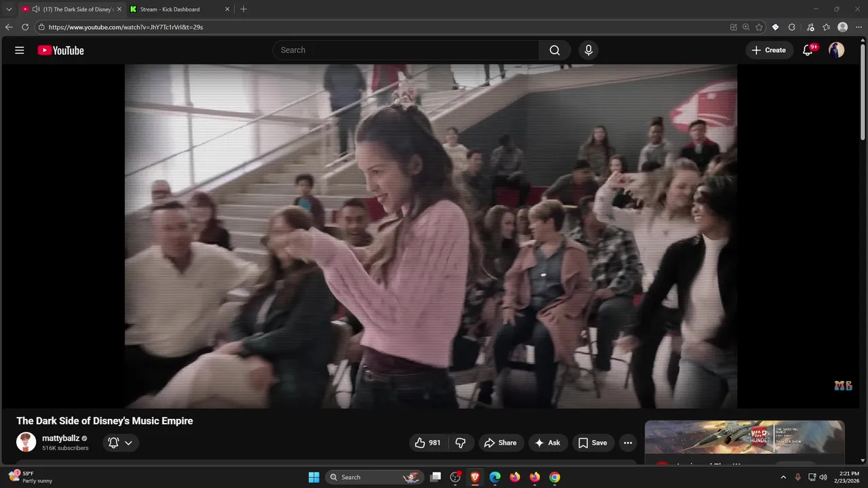This screenshot has width=868, height=488.
Task: Open the YouTube hamburger guide menu
Action: (x=20, y=50)
